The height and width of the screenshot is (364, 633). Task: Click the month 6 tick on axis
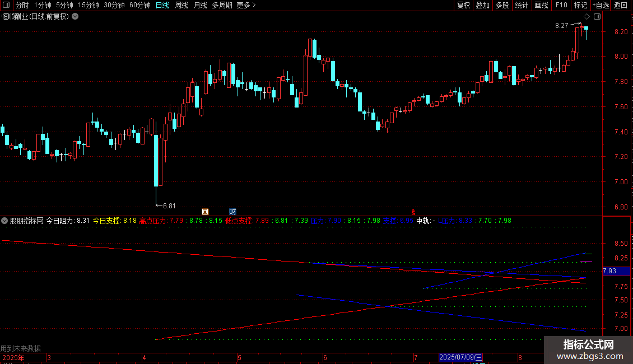point(325,357)
